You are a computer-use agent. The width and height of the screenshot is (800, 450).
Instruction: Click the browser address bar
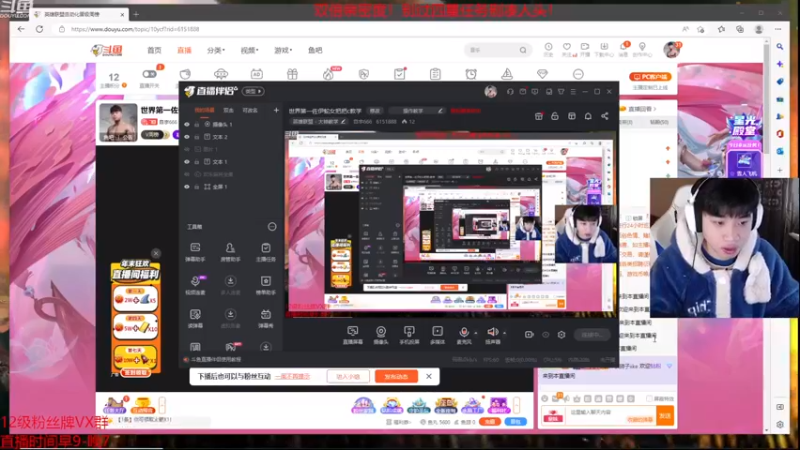(x=367, y=29)
